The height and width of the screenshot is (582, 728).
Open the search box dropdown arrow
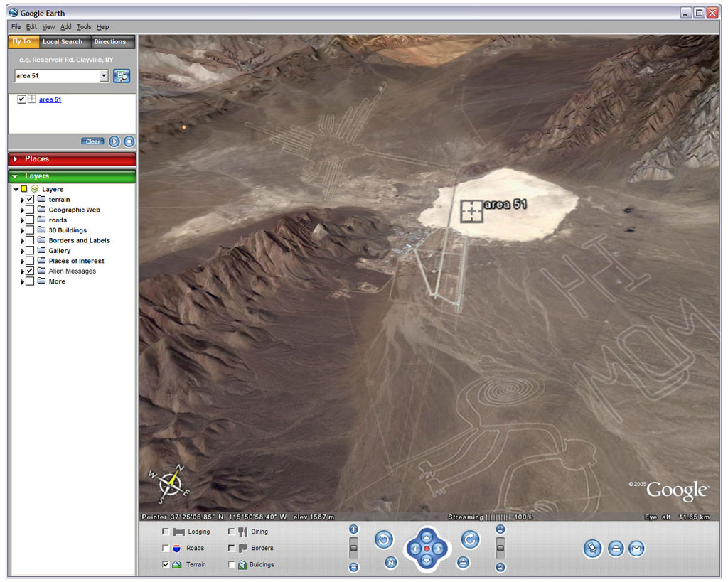pyautogui.click(x=104, y=75)
